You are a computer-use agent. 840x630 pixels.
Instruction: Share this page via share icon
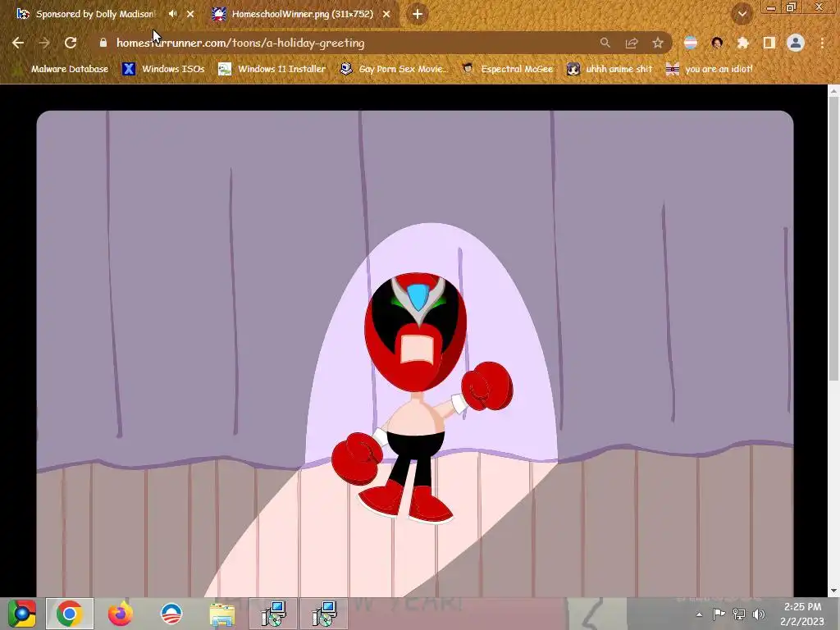pos(632,43)
